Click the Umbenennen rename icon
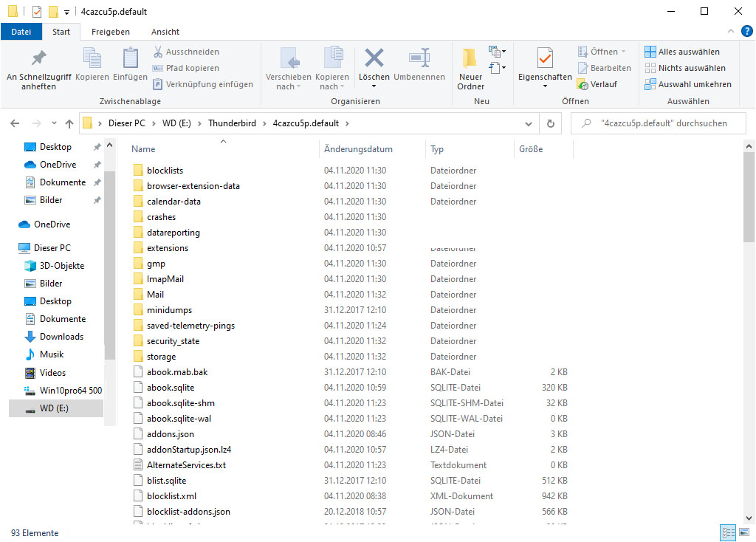The width and height of the screenshot is (756, 542). click(x=419, y=59)
